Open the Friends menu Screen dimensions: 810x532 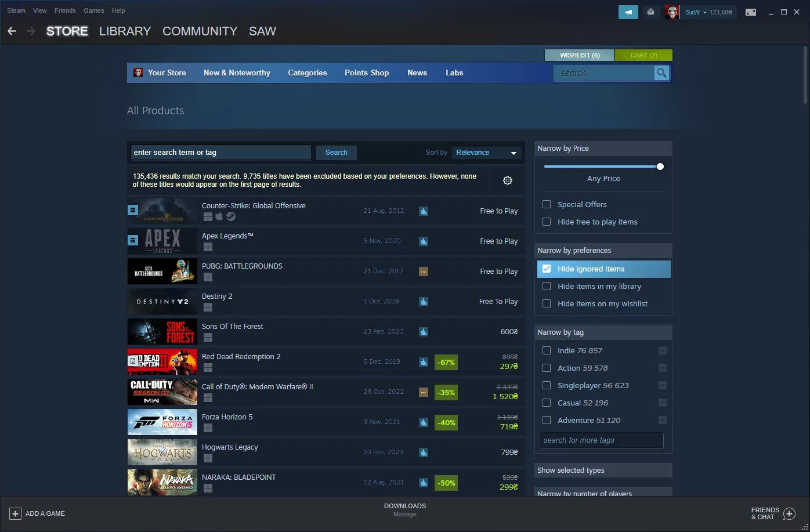(x=65, y=10)
